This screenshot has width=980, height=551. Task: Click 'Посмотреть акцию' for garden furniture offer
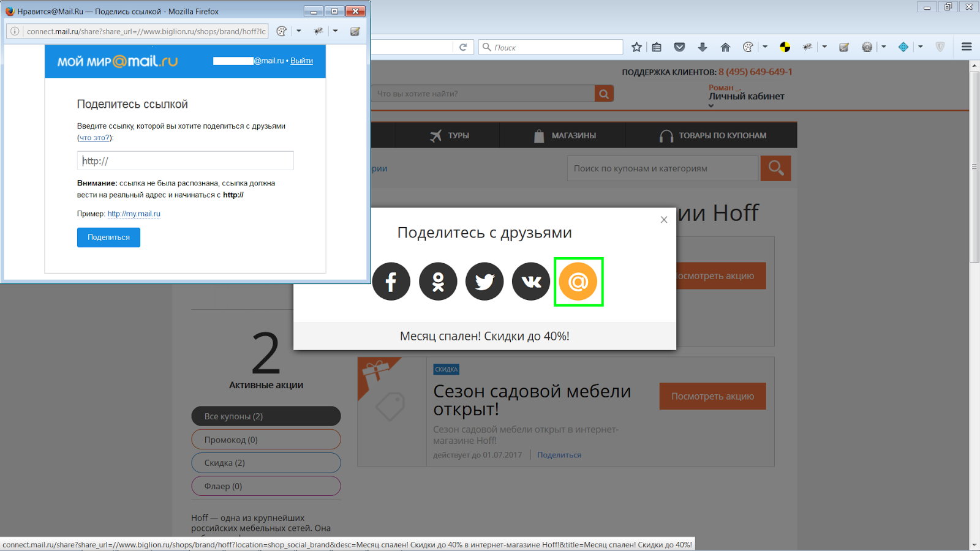coord(712,396)
